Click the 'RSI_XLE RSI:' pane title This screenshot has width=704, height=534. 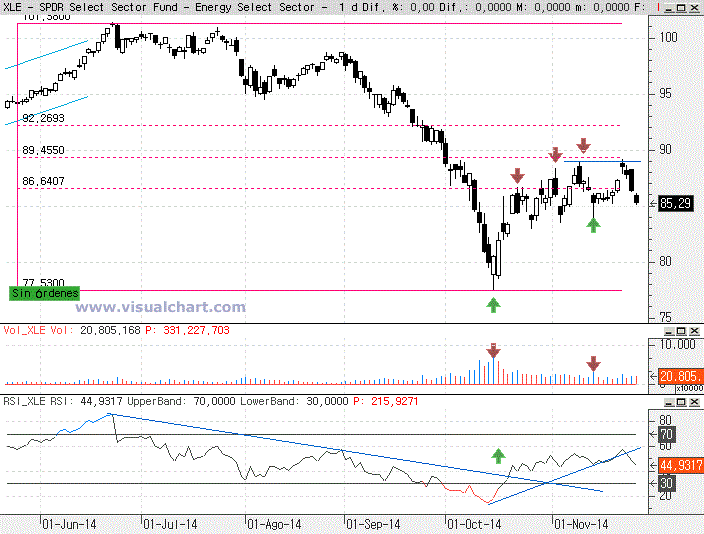(40, 401)
